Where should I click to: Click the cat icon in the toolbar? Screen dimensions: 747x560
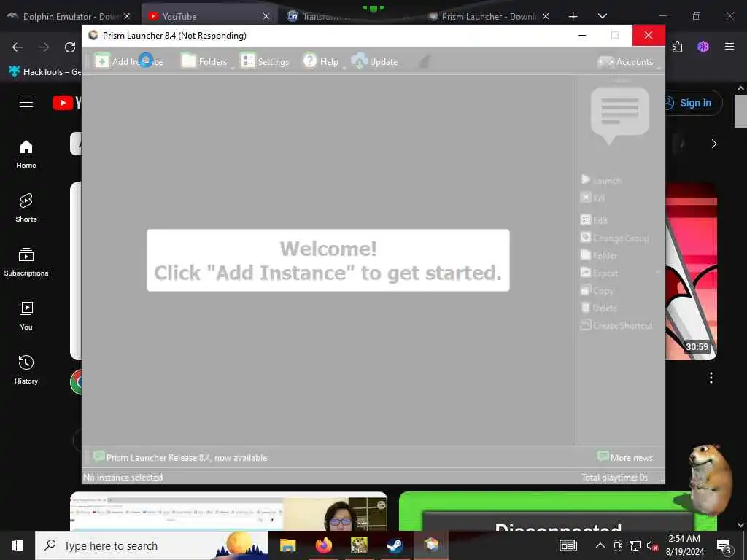[x=425, y=61]
